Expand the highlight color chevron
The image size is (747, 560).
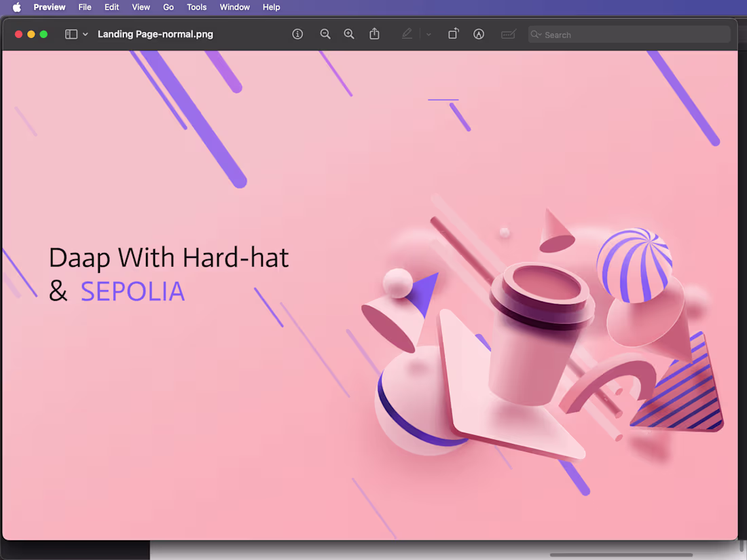pyautogui.click(x=429, y=34)
